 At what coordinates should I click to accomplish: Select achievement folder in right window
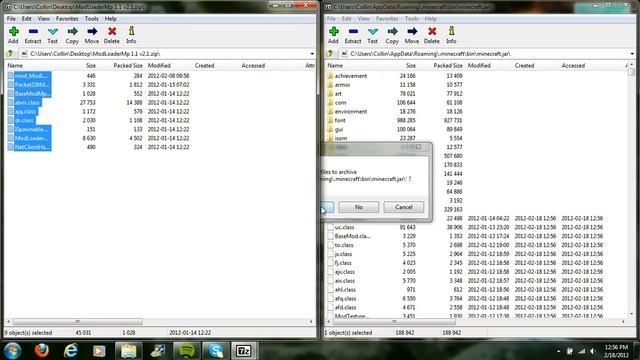tap(351, 76)
